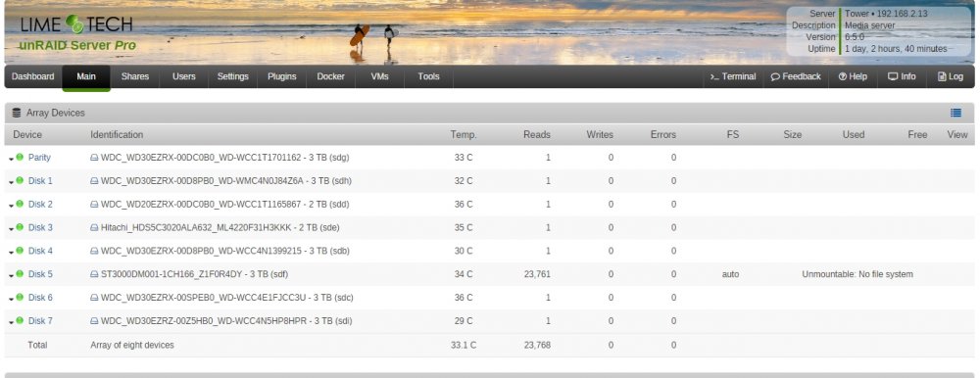
Task: Click the Uptime value in server info
Action: pyautogui.click(x=896, y=49)
